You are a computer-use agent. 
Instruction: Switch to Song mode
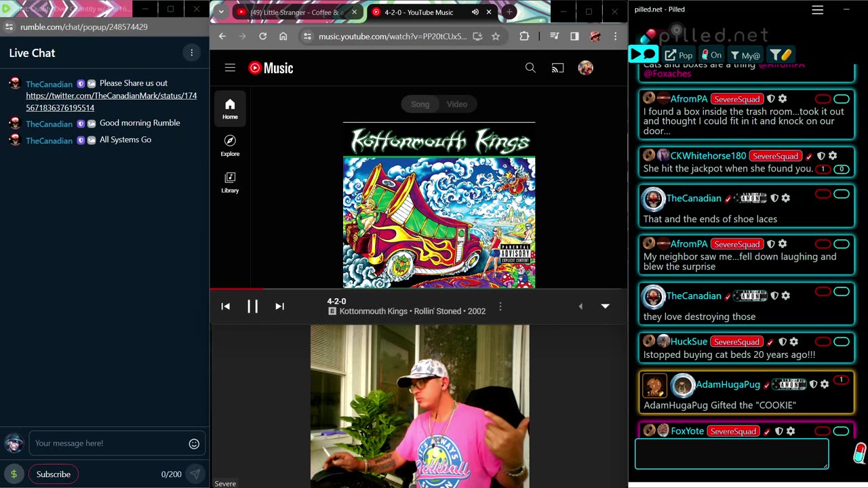pyautogui.click(x=420, y=104)
